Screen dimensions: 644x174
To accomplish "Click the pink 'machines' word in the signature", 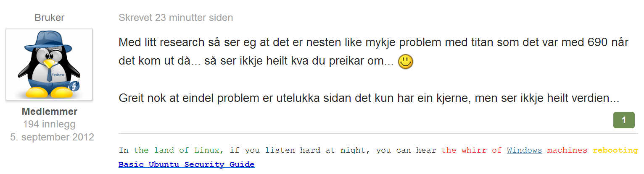I will point(567,150).
